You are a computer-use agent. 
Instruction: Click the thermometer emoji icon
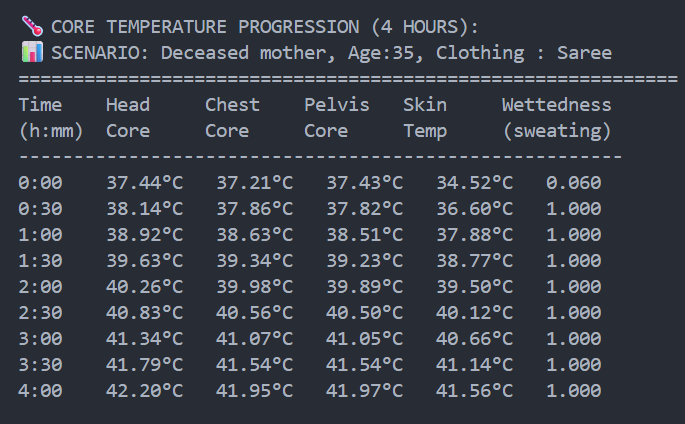click(31, 26)
